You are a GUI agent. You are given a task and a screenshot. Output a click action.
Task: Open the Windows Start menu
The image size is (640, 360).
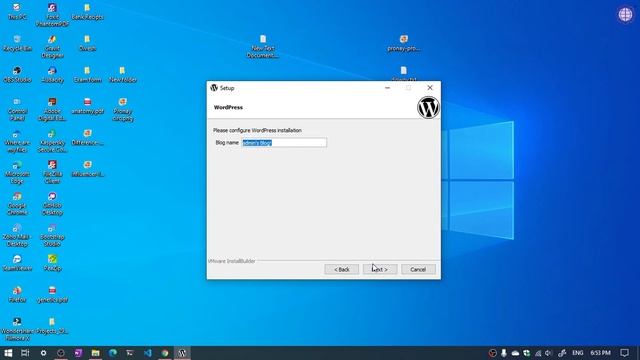click(8, 353)
